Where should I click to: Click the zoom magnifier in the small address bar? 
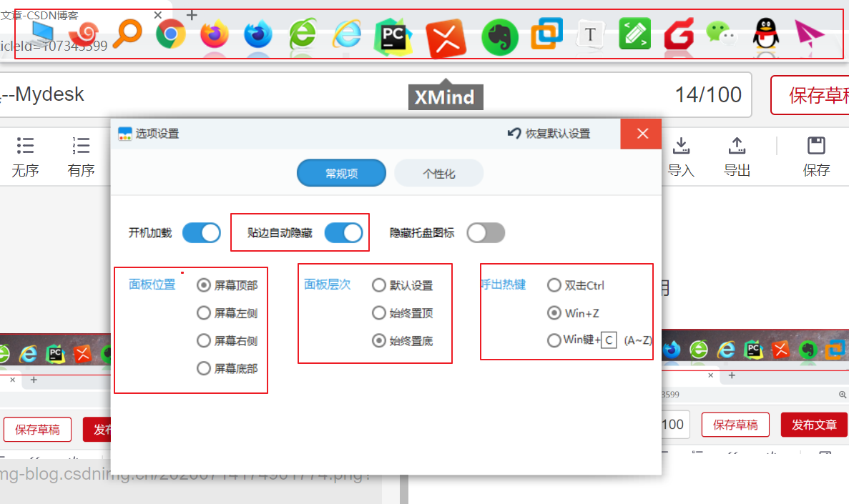(x=843, y=395)
